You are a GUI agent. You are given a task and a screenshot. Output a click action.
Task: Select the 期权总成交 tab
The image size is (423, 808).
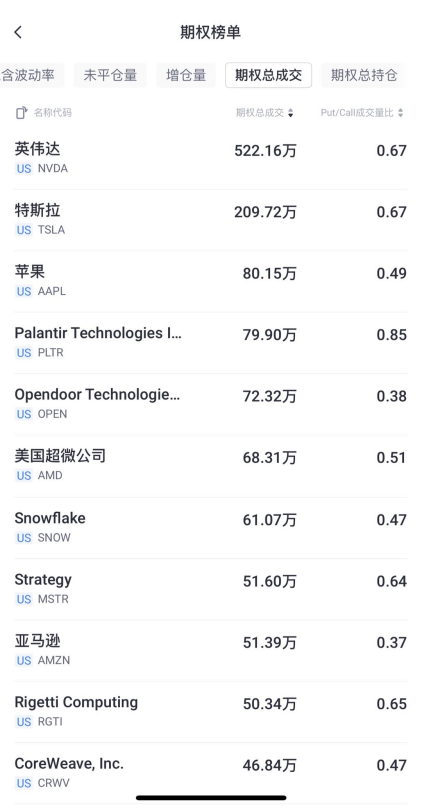[x=268, y=75]
